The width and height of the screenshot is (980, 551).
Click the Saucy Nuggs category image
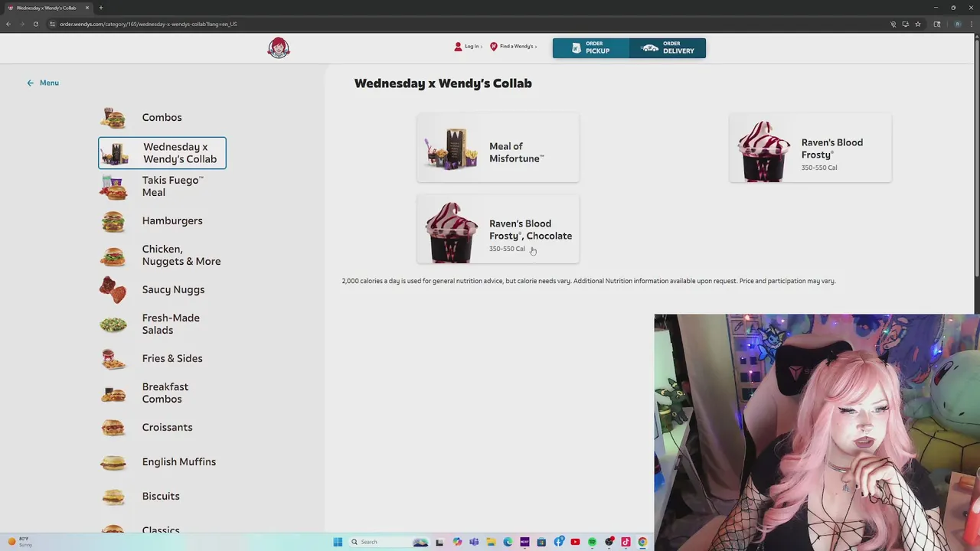(x=113, y=290)
